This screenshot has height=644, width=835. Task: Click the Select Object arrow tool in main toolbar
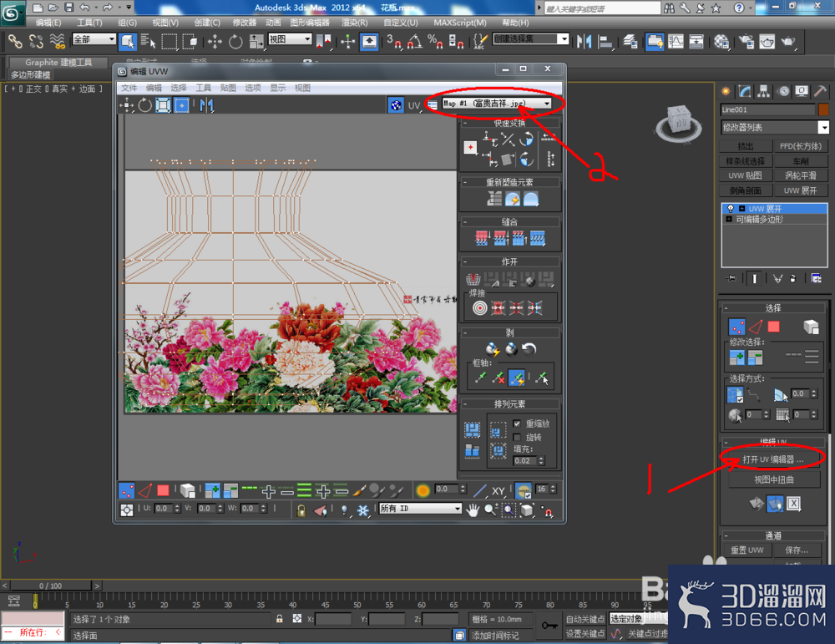point(128,41)
